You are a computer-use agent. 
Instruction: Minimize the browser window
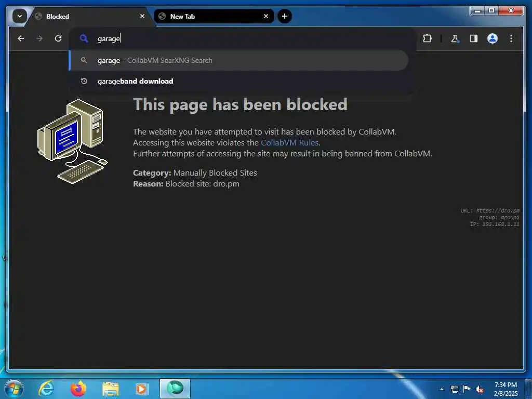[478, 11]
